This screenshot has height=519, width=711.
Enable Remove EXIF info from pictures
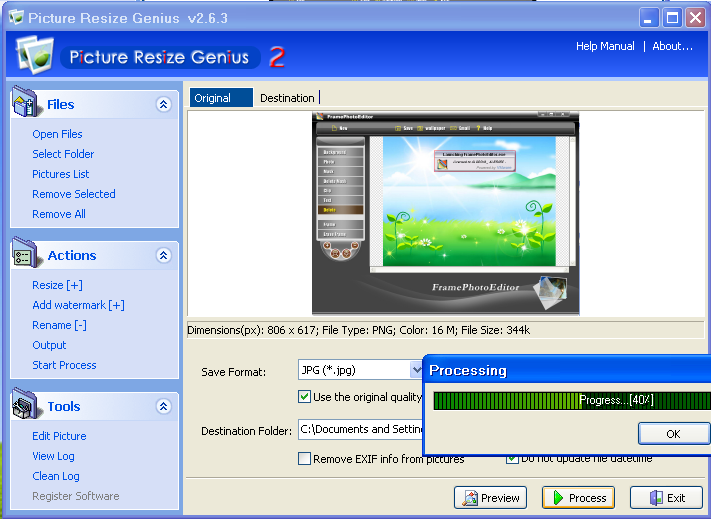coord(304,459)
